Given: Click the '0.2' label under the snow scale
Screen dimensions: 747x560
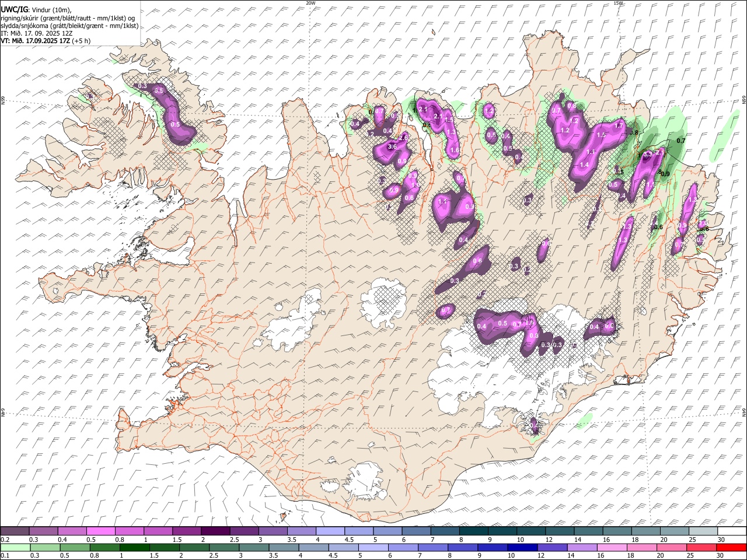Looking at the screenshot, I should click(5, 540).
